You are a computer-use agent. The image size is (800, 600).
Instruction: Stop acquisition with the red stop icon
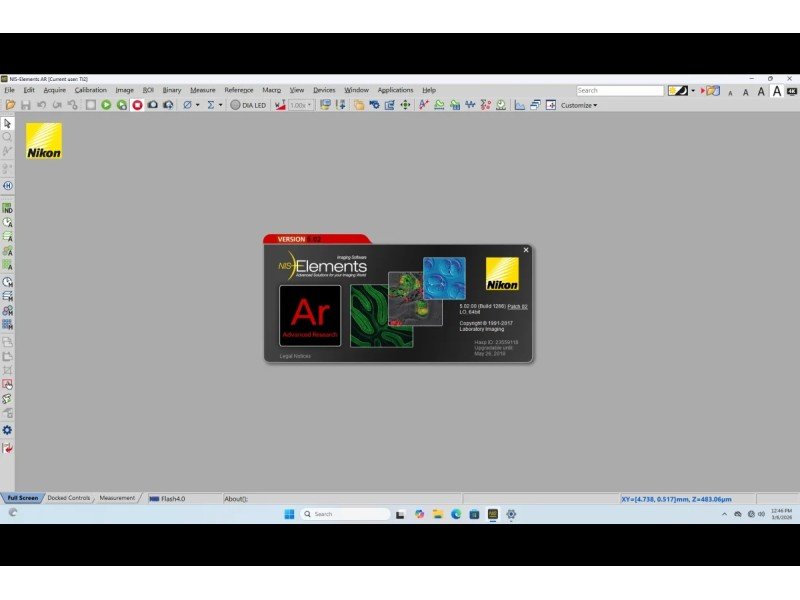click(x=137, y=105)
